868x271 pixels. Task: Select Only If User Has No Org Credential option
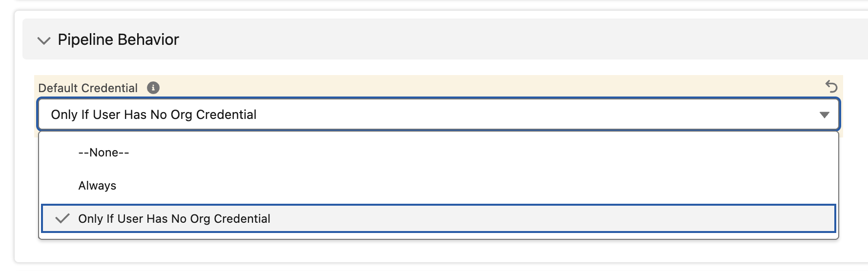174,219
